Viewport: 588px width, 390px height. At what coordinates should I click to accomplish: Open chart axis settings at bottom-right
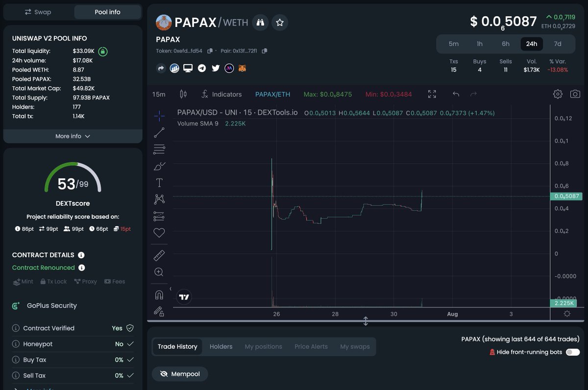[x=567, y=314]
